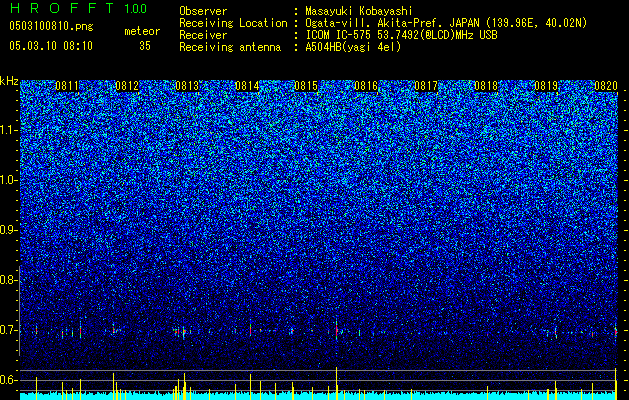629x400 pixels.
Task: Click the Receiving antenna label
Action: point(230,47)
